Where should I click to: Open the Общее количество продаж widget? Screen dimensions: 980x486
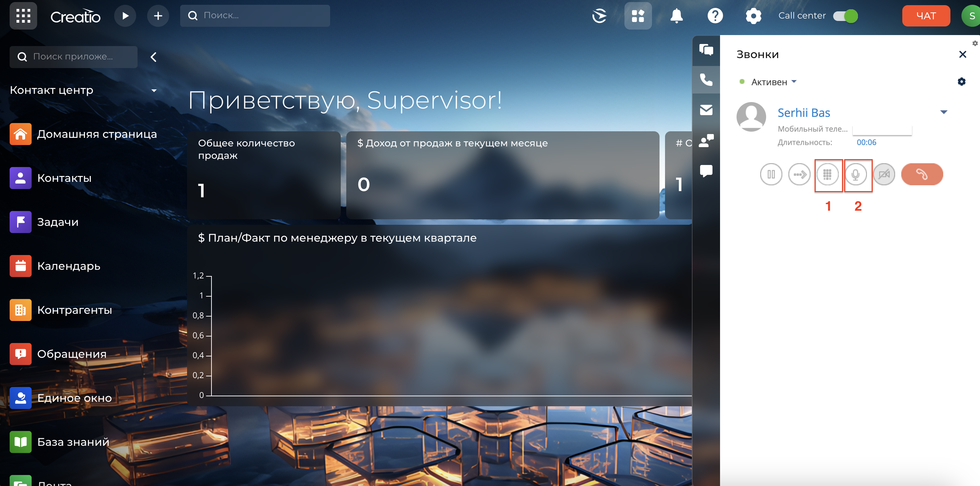point(264,175)
